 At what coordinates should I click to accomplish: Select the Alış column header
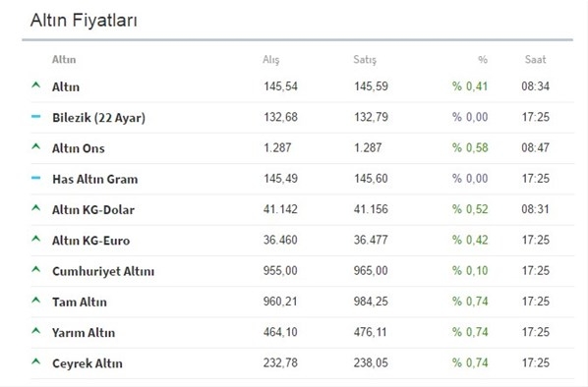click(271, 60)
